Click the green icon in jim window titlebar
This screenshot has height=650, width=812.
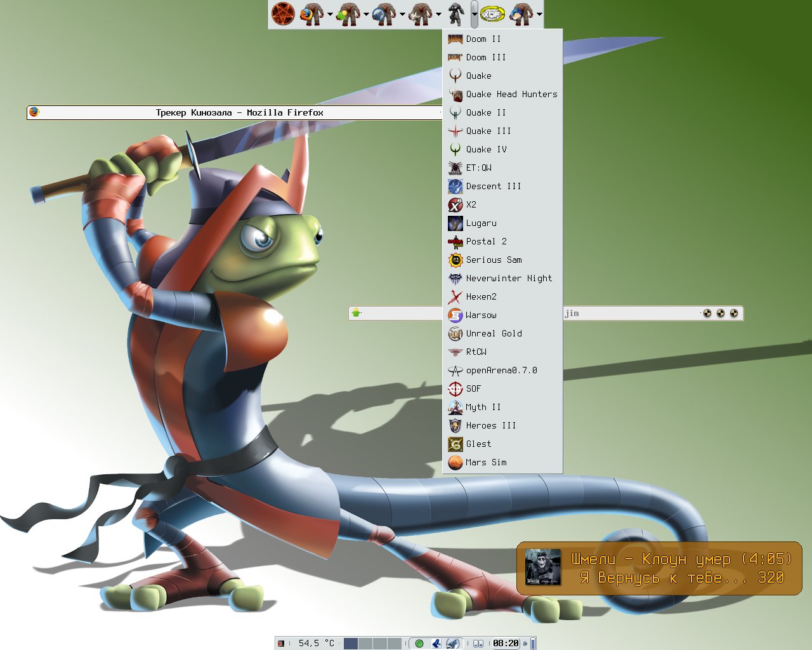(356, 313)
